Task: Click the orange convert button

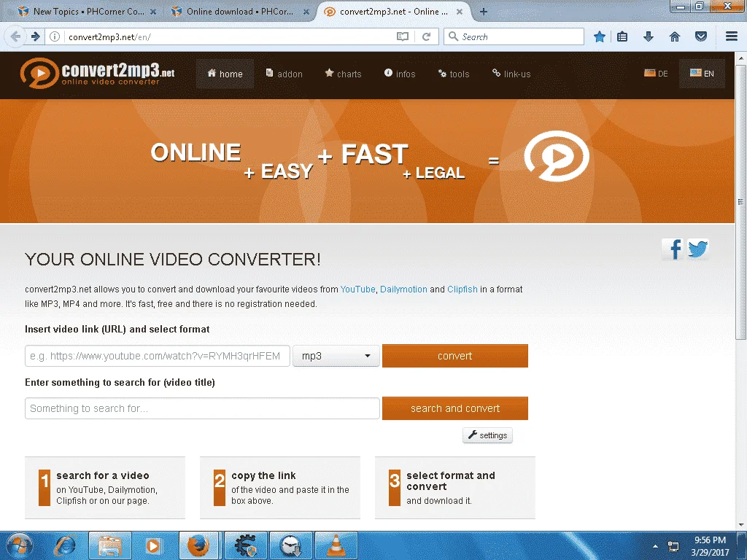Action: (x=455, y=356)
